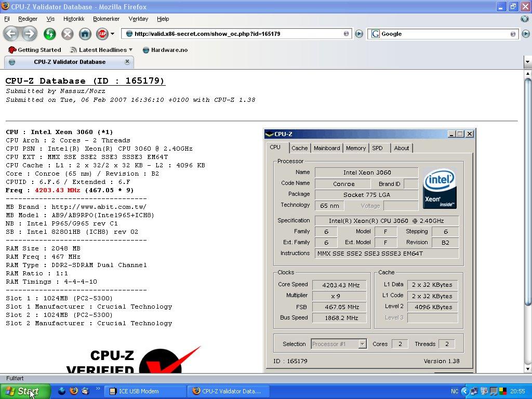
Task: Switch to ICE USB Modem taskbar button
Action: pos(145,391)
